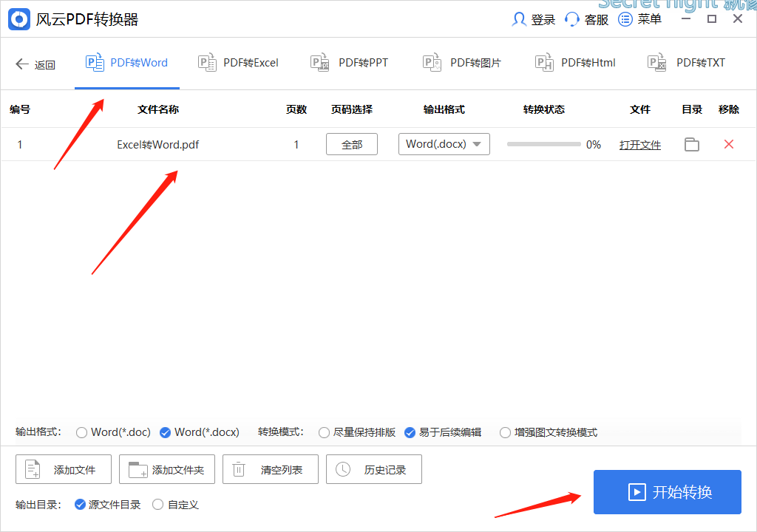Click the 转换状态 column header
The height and width of the screenshot is (532, 757).
pos(543,109)
